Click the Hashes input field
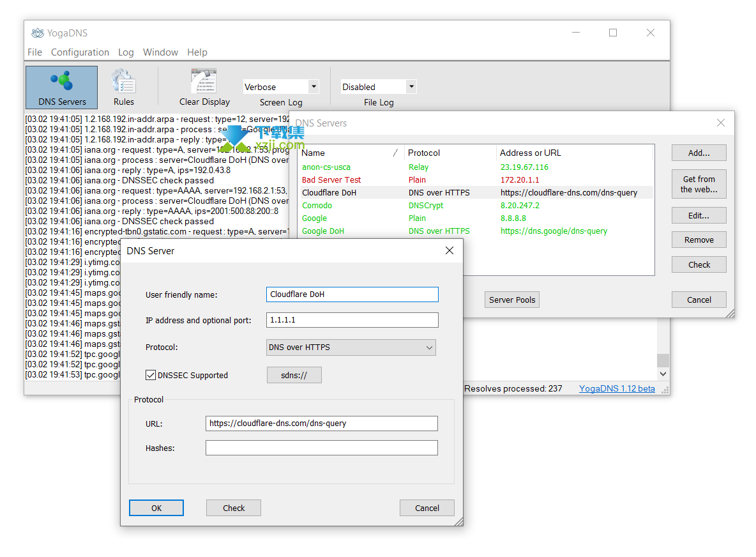 (x=321, y=448)
